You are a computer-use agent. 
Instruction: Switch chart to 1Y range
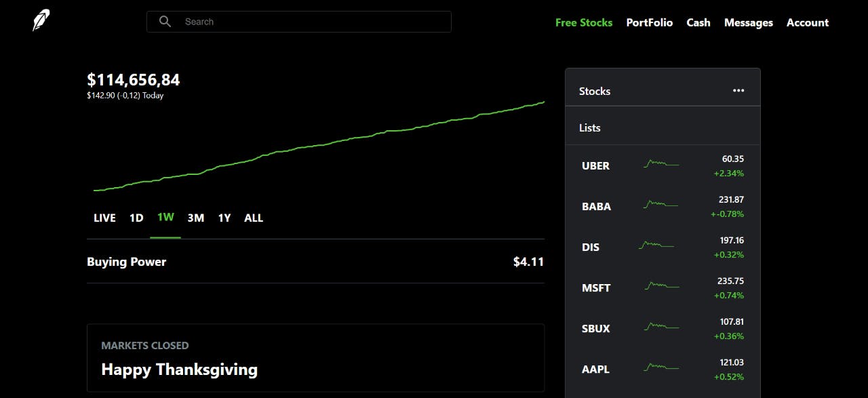click(224, 218)
